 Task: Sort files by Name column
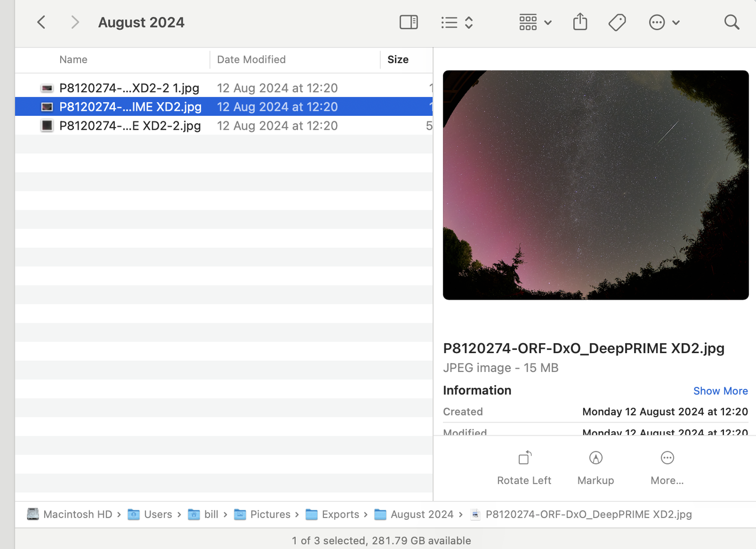(73, 60)
